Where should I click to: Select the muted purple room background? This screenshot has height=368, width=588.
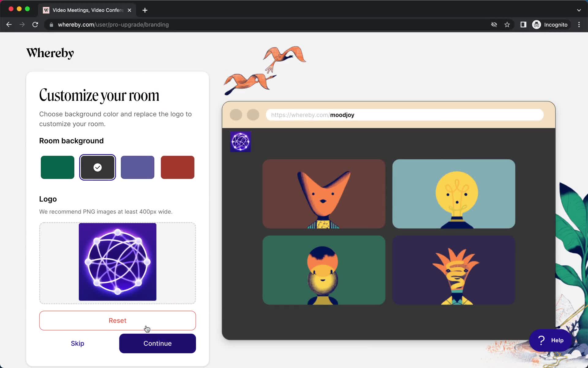(x=138, y=167)
